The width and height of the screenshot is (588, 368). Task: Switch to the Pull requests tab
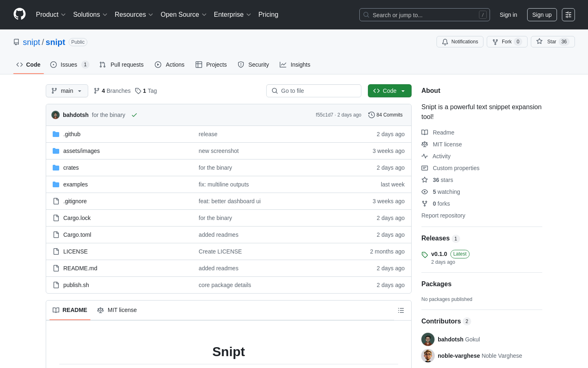point(122,65)
